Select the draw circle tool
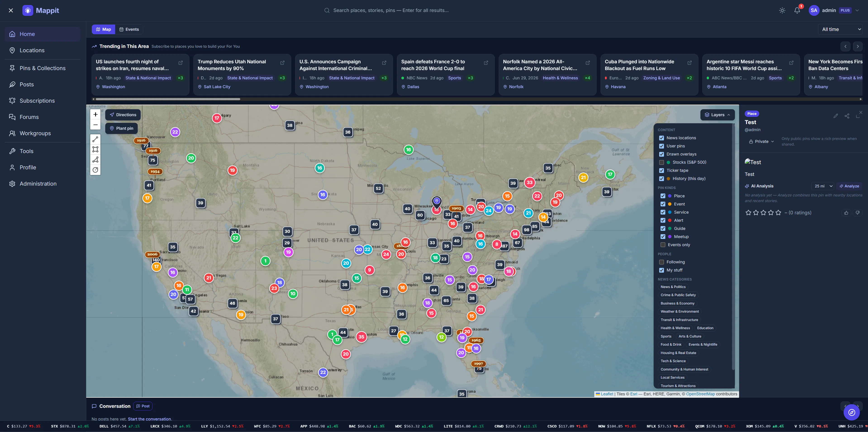Viewport: 868px width, 432px height. click(95, 170)
